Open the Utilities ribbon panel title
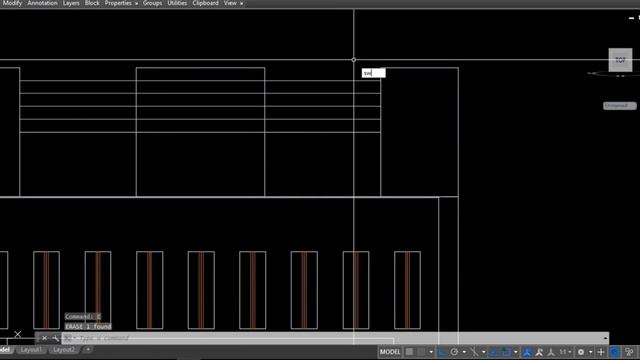 tap(177, 3)
